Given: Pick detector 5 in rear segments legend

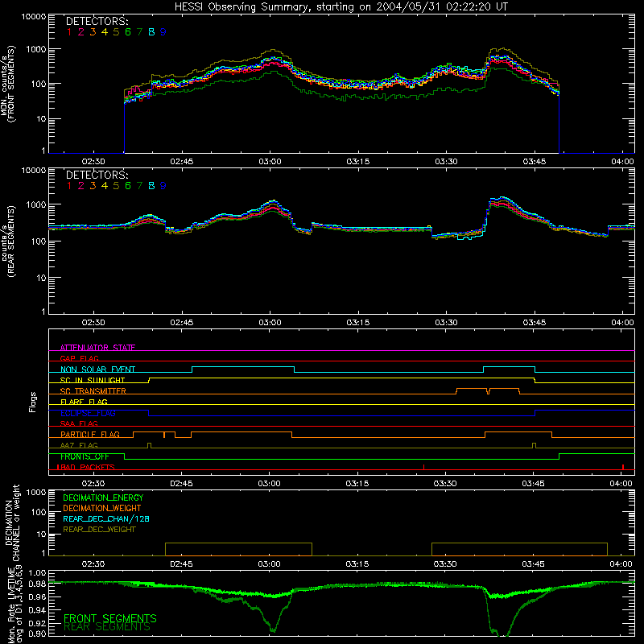Looking at the screenshot, I should coord(116,186).
